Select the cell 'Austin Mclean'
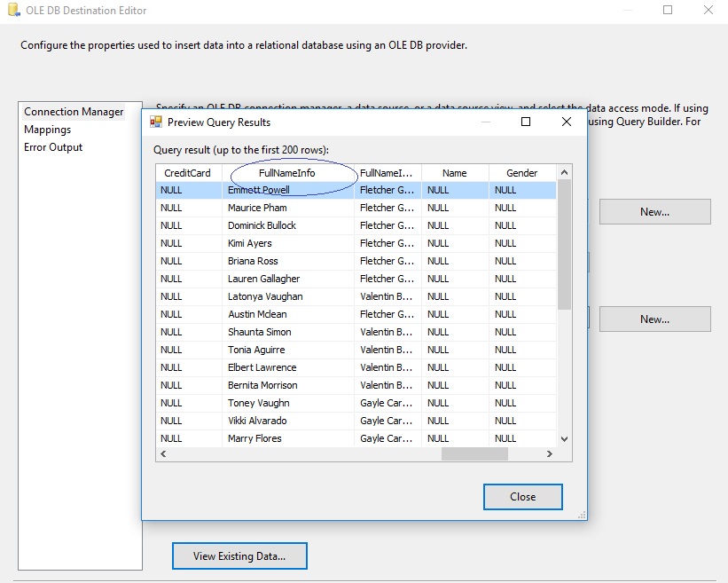 click(288, 314)
